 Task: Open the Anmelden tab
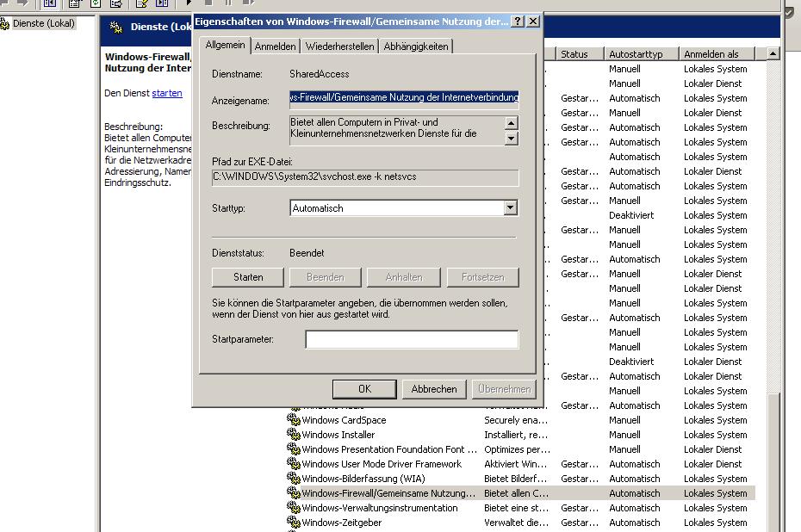tap(276, 46)
